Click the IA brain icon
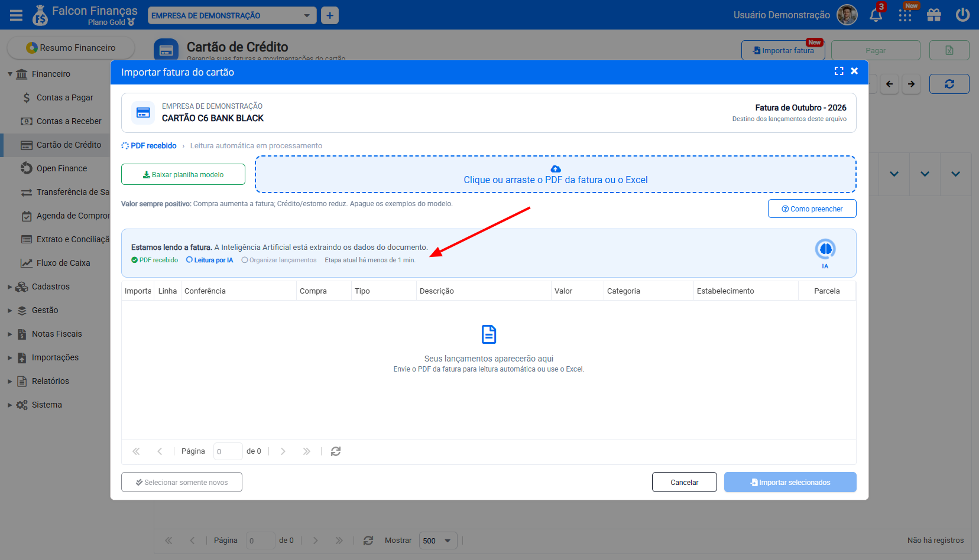979x560 pixels. click(x=825, y=249)
